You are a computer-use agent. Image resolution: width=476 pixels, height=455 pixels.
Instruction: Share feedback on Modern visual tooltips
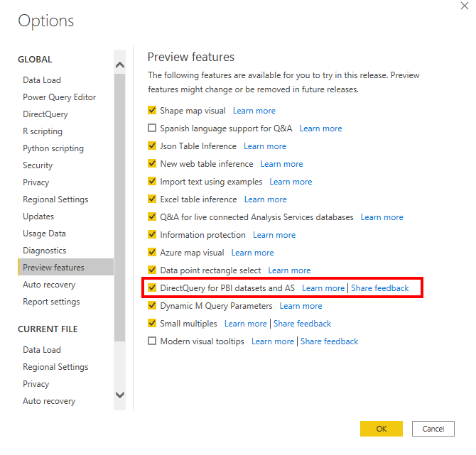[329, 341]
